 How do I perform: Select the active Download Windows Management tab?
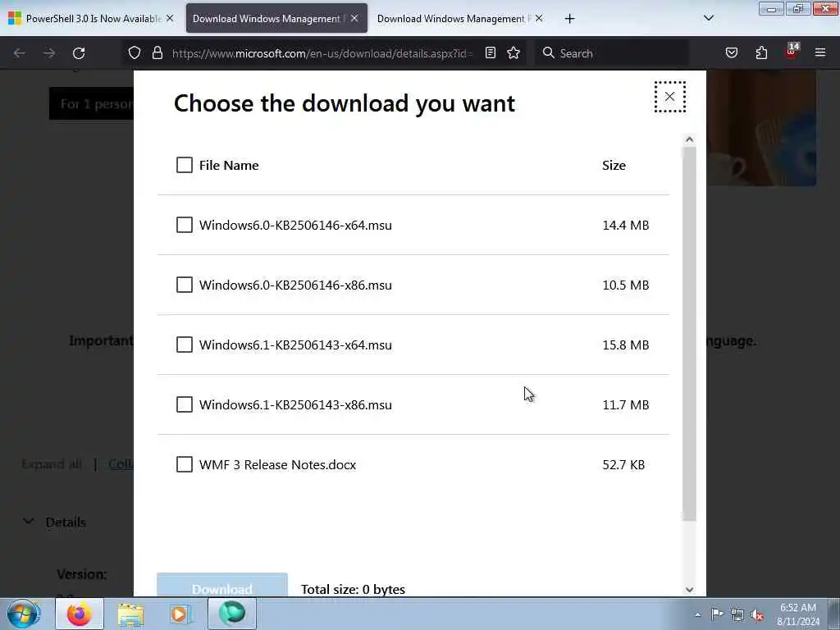(x=276, y=18)
